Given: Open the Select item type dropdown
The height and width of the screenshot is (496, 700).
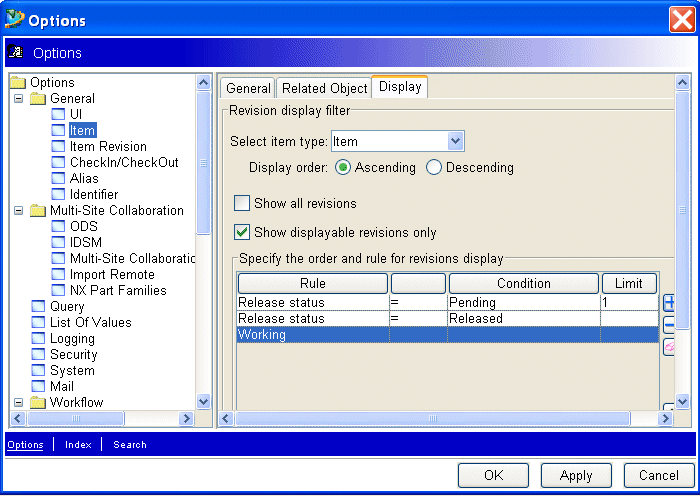Looking at the screenshot, I should [455, 142].
